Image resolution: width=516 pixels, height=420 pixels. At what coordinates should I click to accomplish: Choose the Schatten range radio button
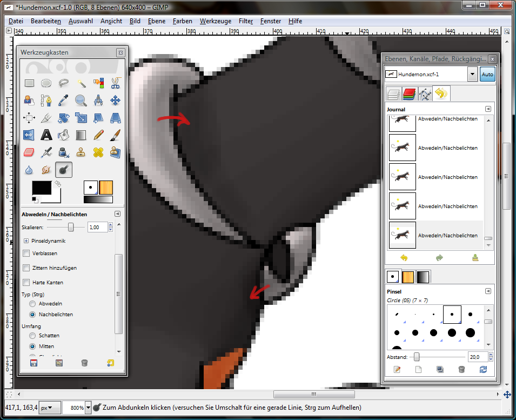point(32,336)
